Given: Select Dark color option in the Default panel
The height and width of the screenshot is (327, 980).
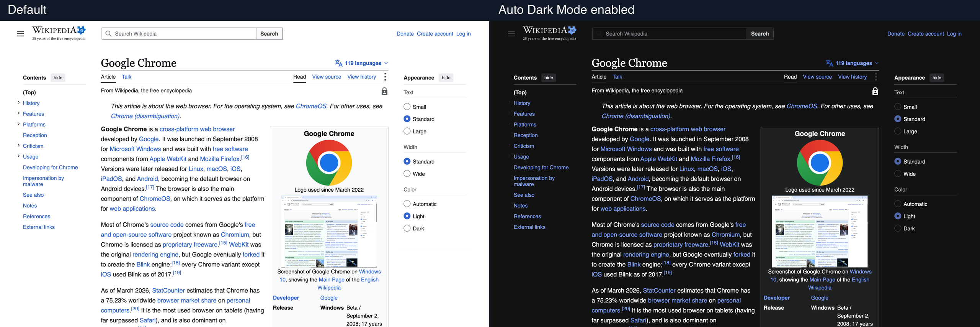Looking at the screenshot, I should point(407,228).
